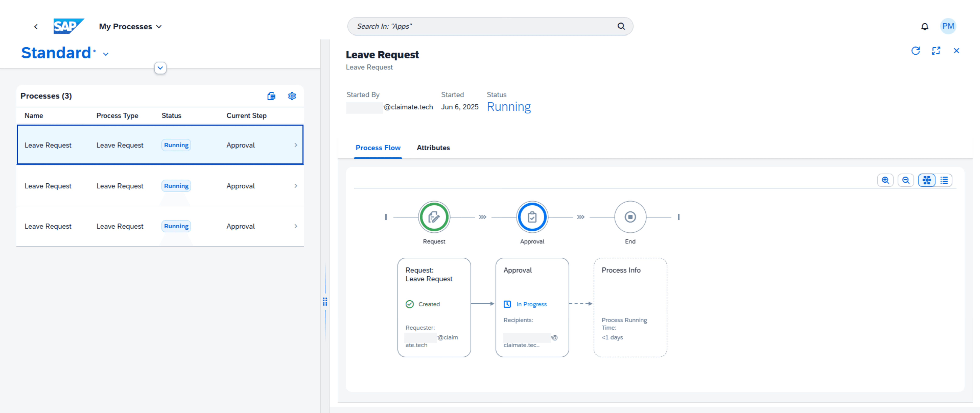Screen dimensions: 980x413
Task: Sort by the Name column header
Action: [x=34, y=116]
